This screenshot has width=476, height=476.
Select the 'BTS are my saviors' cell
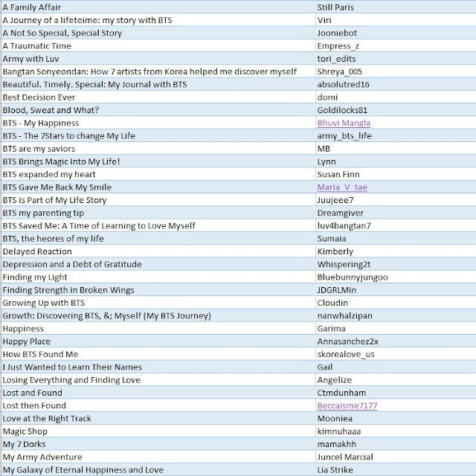click(x=158, y=149)
